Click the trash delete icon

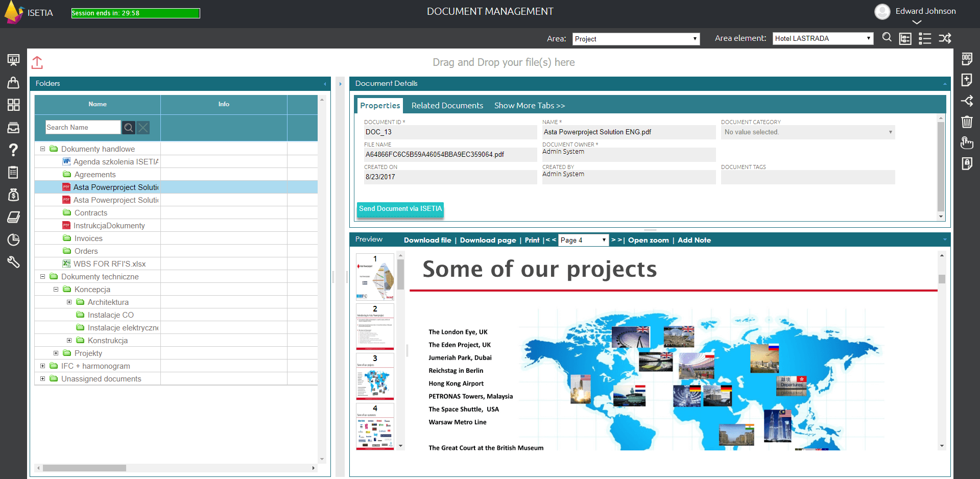click(x=967, y=122)
